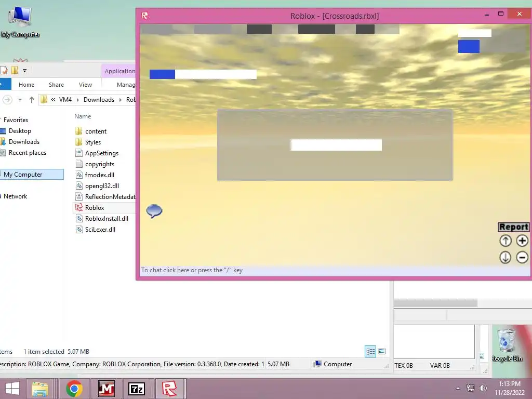The height and width of the screenshot is (399, 532).
Task: Expand the Quick Access Toolbar dropdown
Action: [25, 71]
